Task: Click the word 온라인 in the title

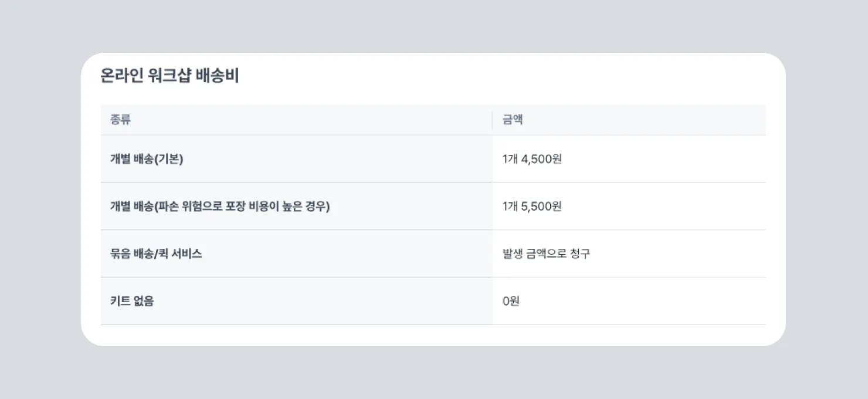Action: click(x=122, y=76)
